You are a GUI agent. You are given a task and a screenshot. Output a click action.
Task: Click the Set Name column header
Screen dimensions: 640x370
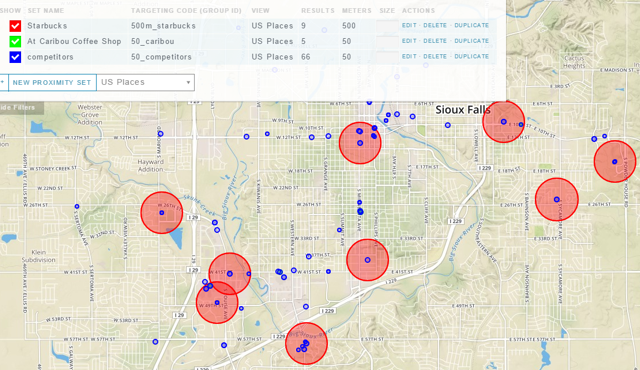46,11
